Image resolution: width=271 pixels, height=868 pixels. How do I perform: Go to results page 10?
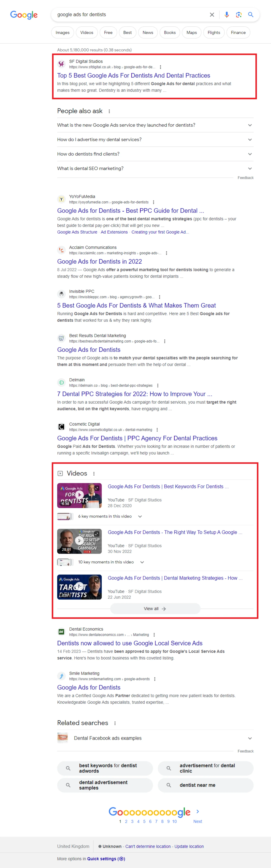click(174, 821)
